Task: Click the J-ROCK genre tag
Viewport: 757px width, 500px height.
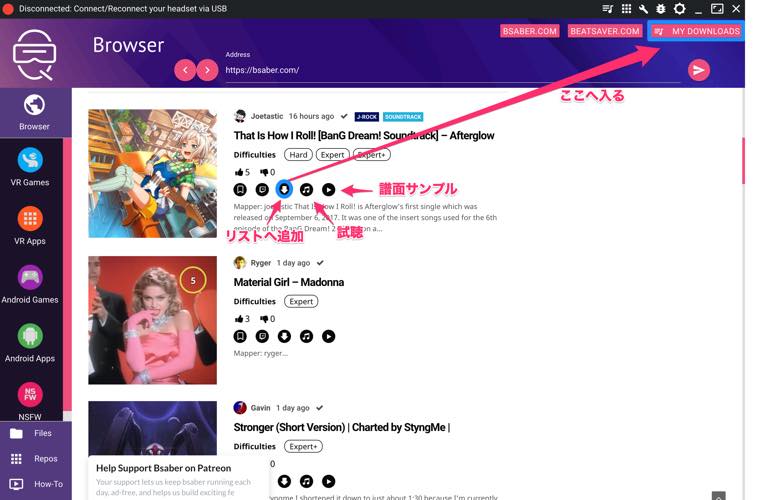Action: click(x=366, y=117)
